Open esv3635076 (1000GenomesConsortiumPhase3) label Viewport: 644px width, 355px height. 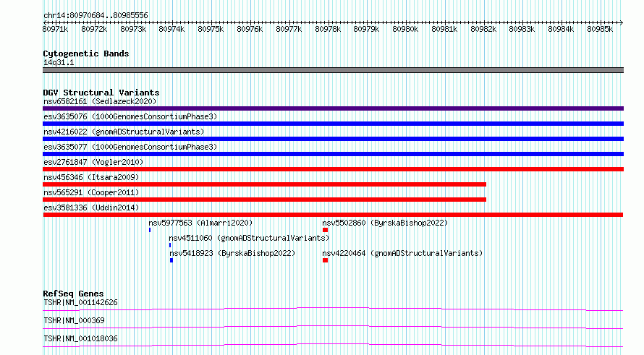point(130,116)
